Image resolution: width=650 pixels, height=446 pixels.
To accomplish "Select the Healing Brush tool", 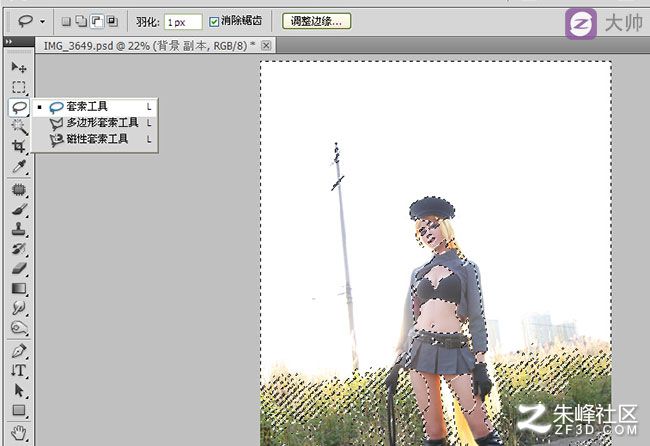I will click(19, 189).
